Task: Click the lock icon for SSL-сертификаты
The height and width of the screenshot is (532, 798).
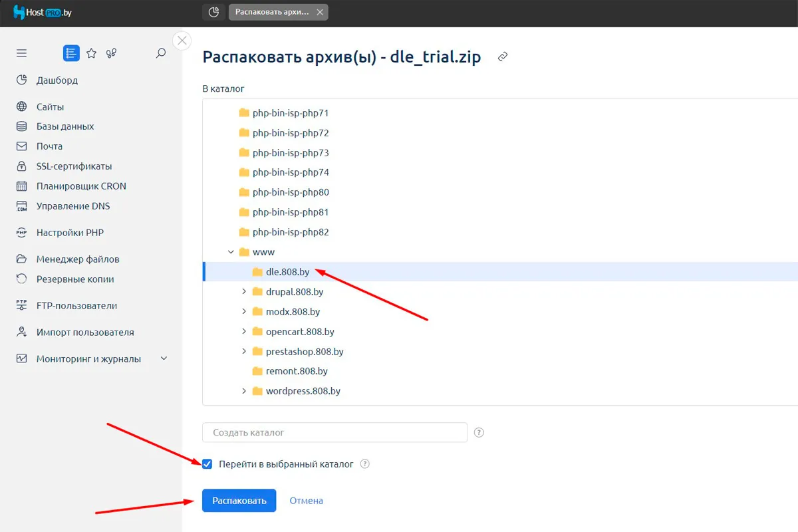Action: click(22, 166)
